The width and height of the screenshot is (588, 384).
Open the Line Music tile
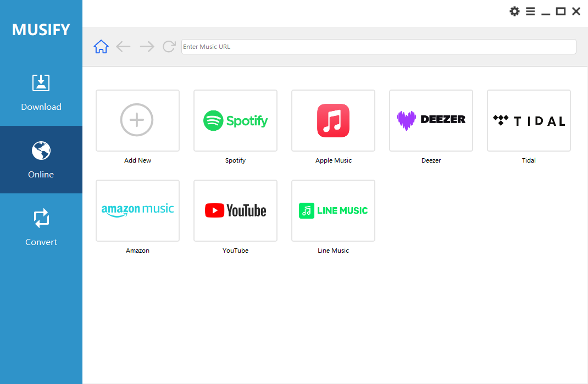pyautogui.click(x=334, y=211)
